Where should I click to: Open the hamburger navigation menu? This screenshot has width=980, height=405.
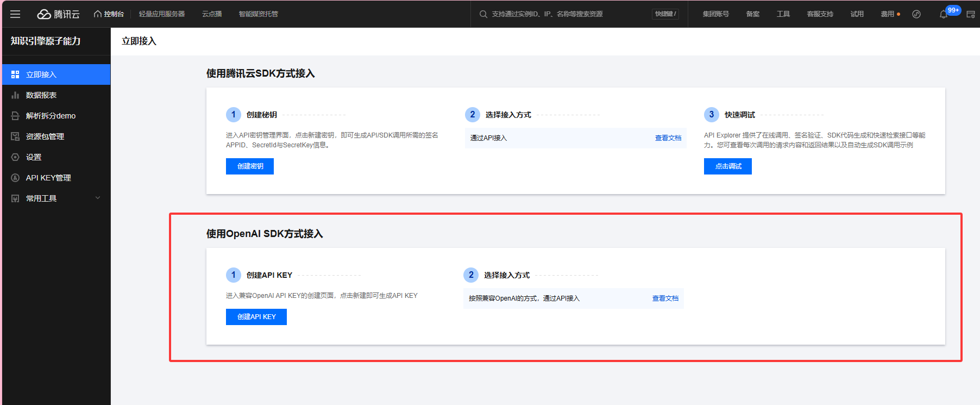point(15,14)
